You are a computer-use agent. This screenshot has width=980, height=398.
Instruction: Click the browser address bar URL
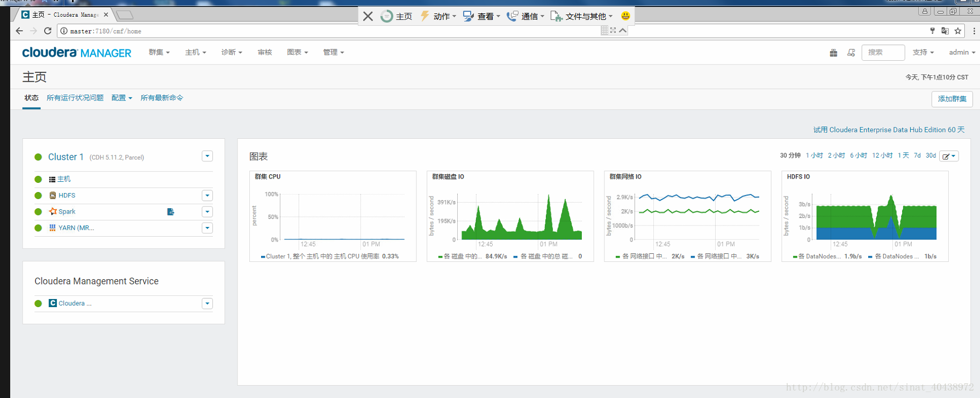[106, 31]
